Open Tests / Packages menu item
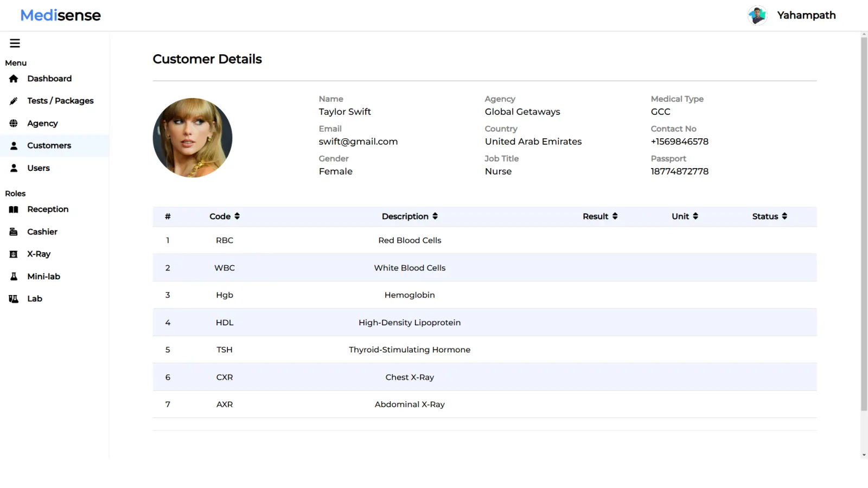Image resolution: width=868 pixels, height=488 pixels. pos(54,101)
